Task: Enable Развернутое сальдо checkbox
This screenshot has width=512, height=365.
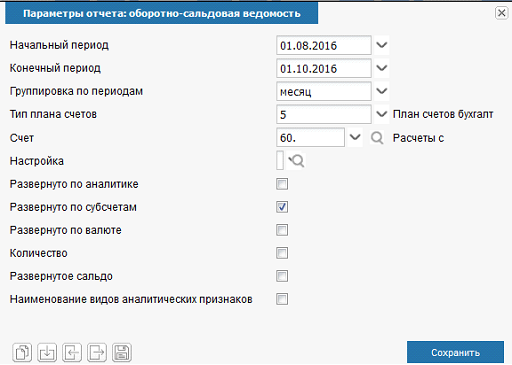Action: (282, 276)
